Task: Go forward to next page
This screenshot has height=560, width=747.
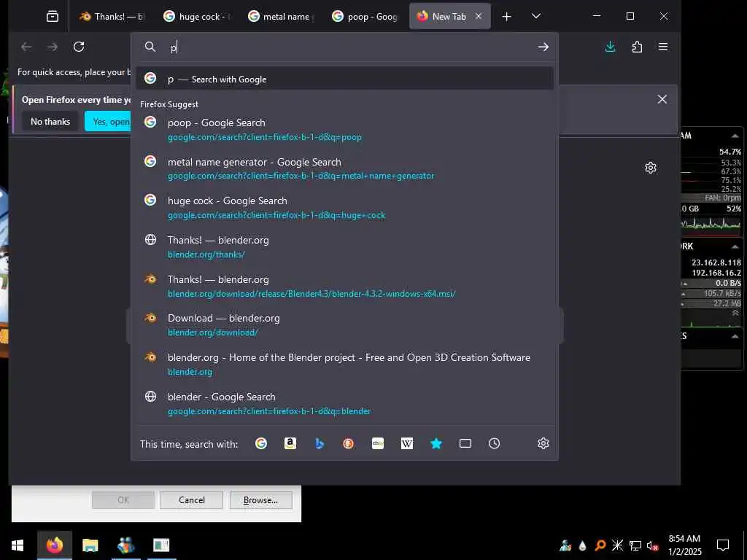Action: tap(53, 47)
